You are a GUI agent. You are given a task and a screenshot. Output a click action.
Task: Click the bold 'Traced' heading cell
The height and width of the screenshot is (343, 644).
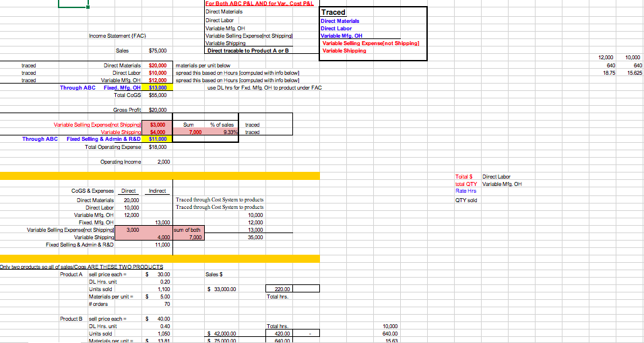pyautogui.click(x=333, y=12)
